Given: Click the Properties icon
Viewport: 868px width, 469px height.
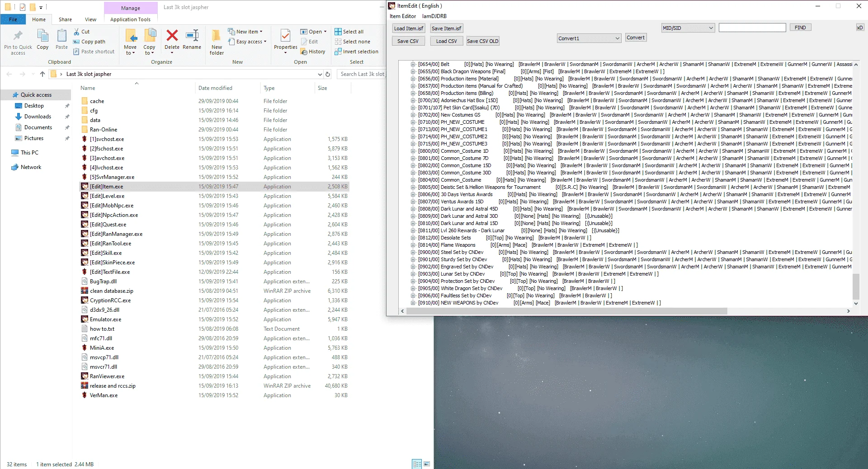Looking at the screenshot, I should tap(286, 36).
